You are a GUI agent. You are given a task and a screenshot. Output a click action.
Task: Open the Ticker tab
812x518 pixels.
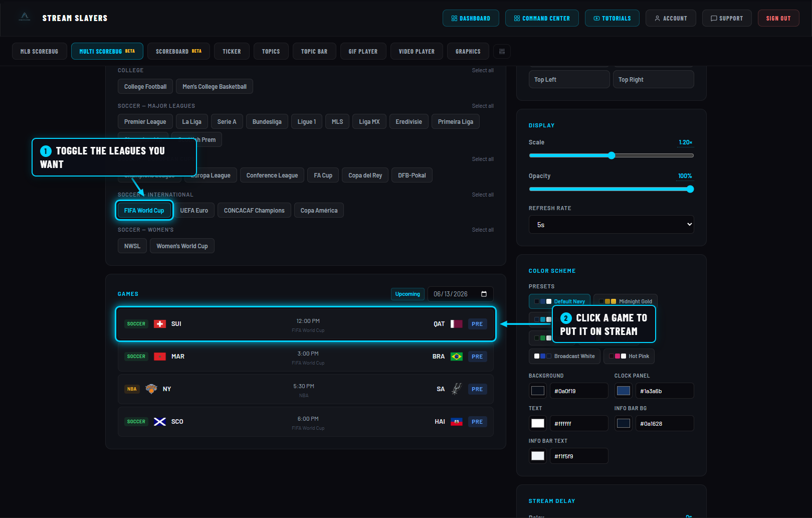232,51
